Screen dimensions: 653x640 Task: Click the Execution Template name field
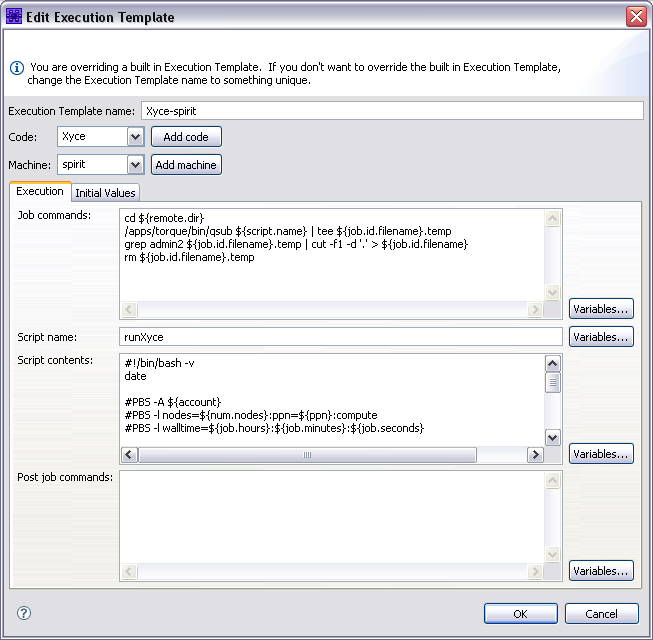392,111
